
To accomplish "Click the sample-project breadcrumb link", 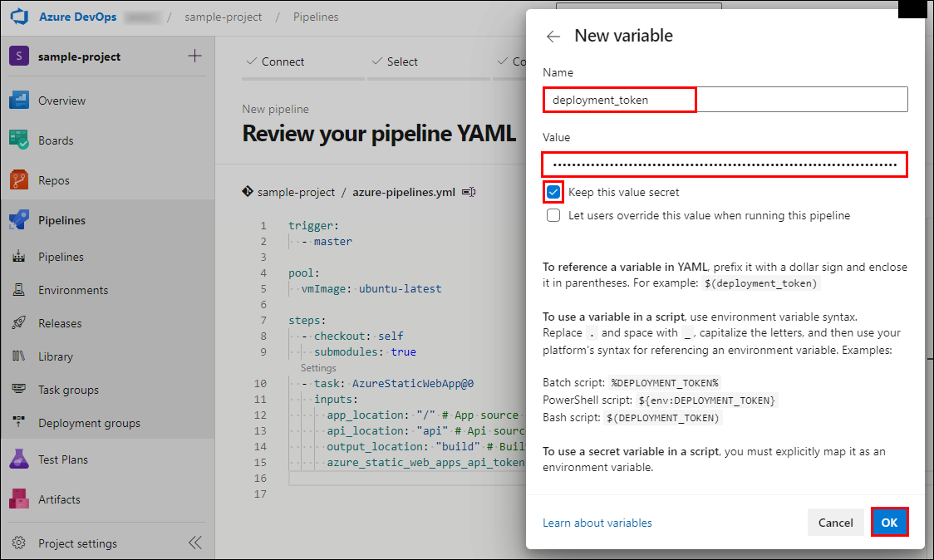I will [224, 17].
